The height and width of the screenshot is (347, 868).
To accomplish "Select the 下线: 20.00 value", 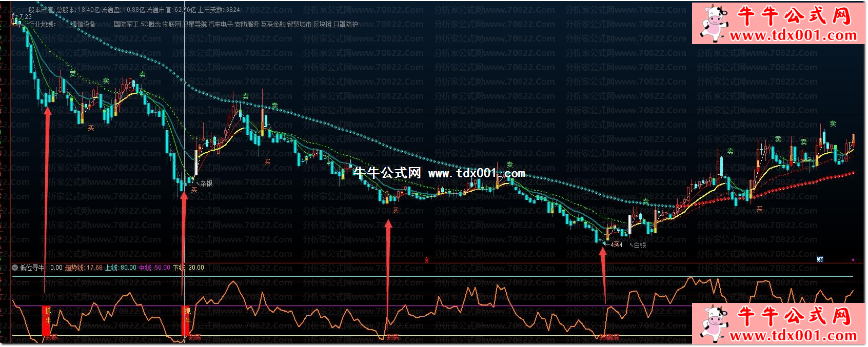I will click(188, 268).
